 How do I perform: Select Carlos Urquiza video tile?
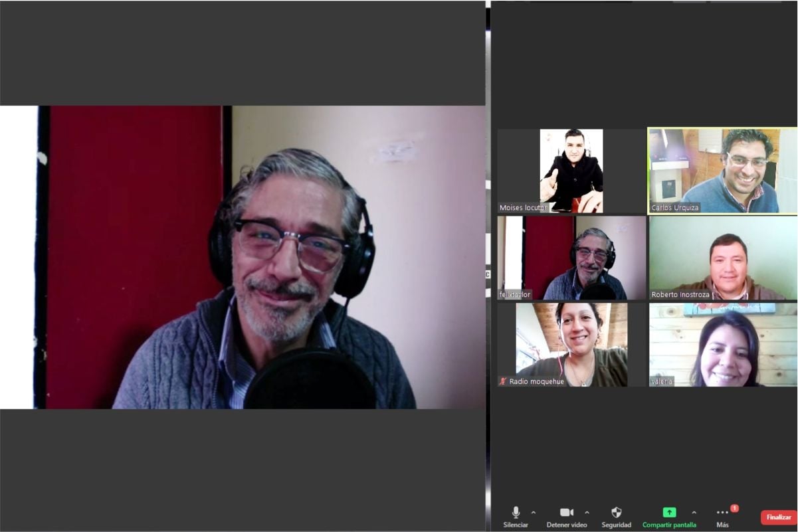(x=723, y=171)
